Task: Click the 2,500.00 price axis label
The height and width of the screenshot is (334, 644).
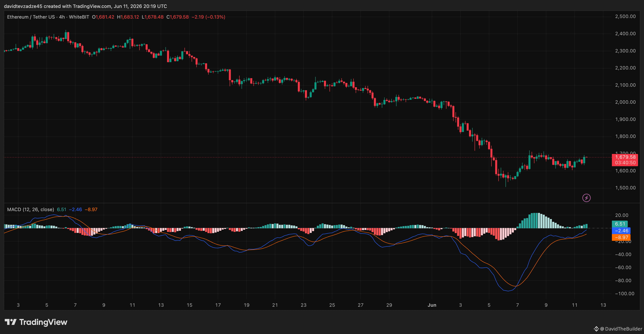Action: tap(625, 16)
